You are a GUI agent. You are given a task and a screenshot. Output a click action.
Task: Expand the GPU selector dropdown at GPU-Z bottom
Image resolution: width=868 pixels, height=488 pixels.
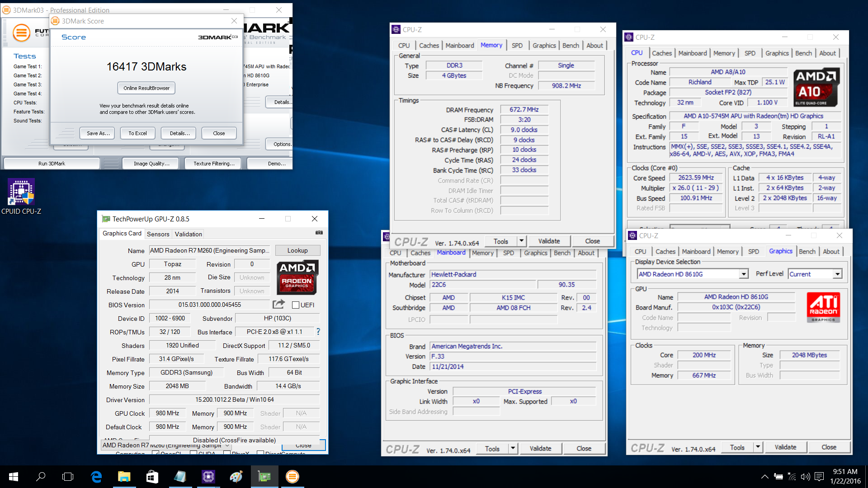(x=227, y=445)
